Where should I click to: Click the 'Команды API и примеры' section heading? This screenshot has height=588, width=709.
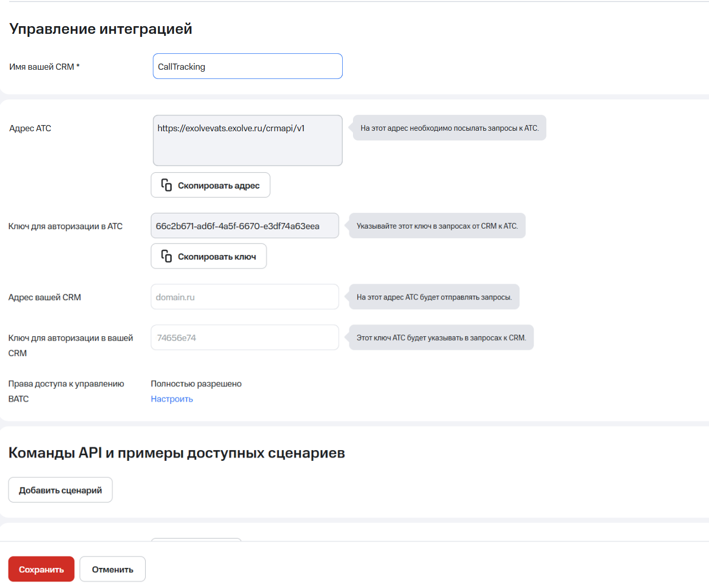coord(176,453)
